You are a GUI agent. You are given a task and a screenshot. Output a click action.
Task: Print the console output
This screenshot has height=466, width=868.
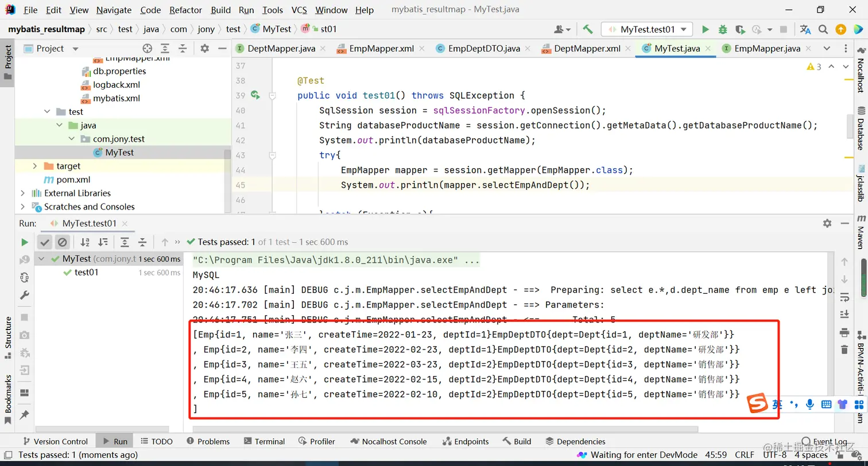pos(844,332)
